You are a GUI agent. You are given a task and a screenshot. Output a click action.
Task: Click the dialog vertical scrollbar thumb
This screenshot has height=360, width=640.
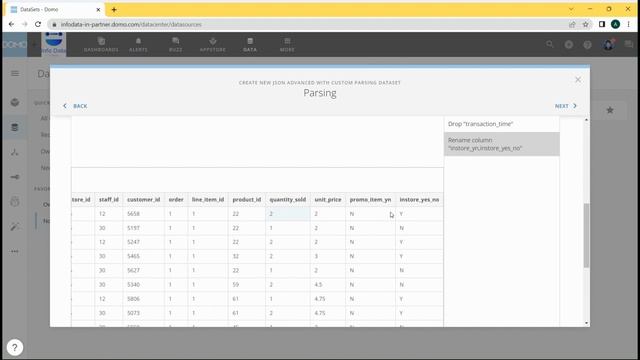[x=586, y=236]
